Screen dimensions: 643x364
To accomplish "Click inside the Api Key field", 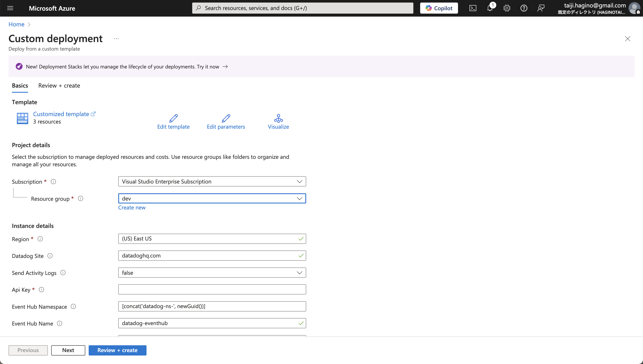I will coord(212,289).
